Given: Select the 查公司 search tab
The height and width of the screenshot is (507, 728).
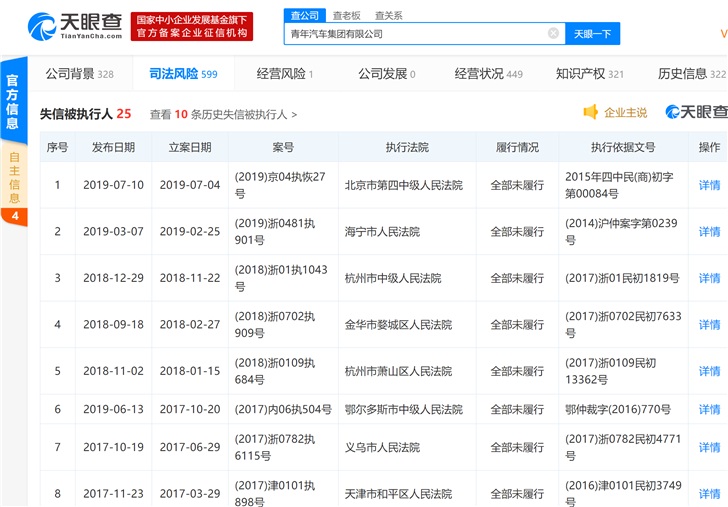Looking at the screenshot, I should click(x=304, y=15).
